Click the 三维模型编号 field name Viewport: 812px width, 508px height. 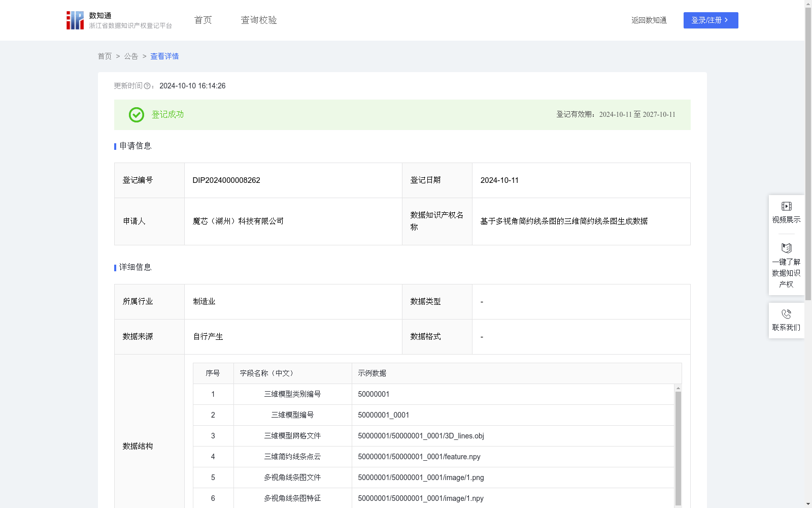coord(292,415)
